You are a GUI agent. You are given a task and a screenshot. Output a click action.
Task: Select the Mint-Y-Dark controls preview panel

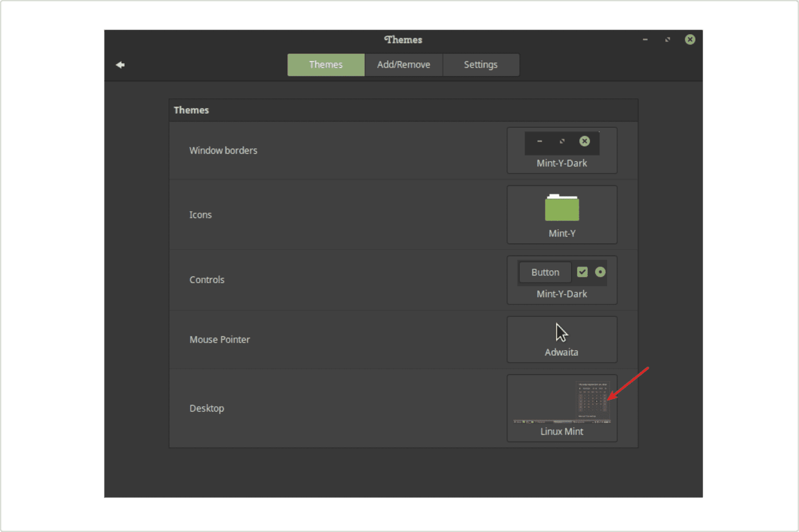(x=562, y=280)
